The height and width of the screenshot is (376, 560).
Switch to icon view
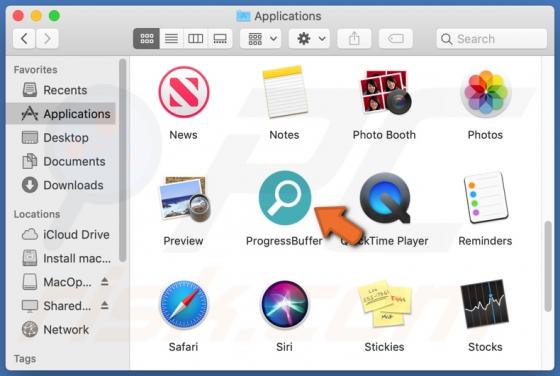(146, 39)
